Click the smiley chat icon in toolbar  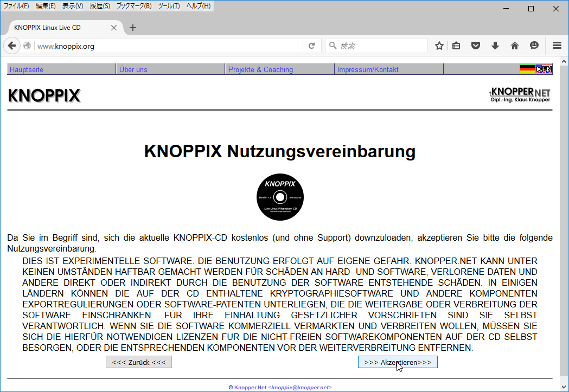[x=534, y=46]
